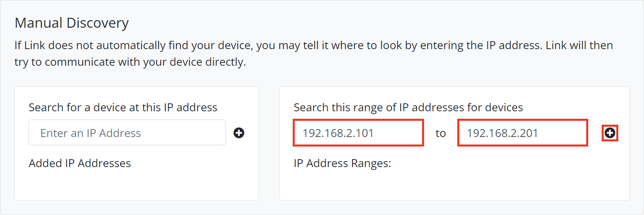
Task: Add the single IP address with plus icon
Action: click(x=239, y=133)
